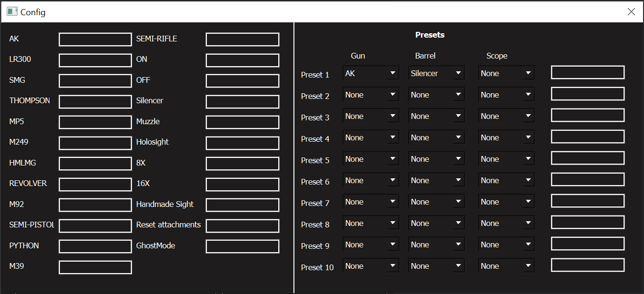Click the name field next to Preset 1
644x294 pixels.
click(587, 72)
